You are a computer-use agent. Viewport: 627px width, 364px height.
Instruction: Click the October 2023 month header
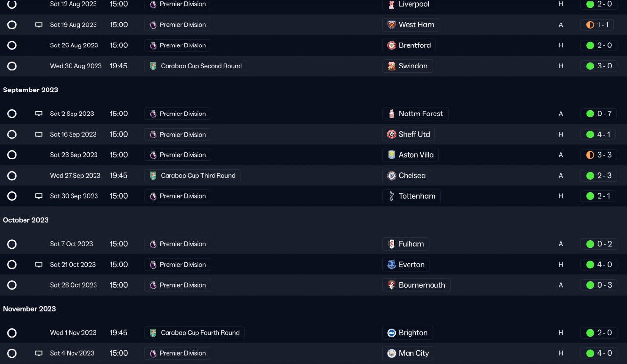click(26, 220)
